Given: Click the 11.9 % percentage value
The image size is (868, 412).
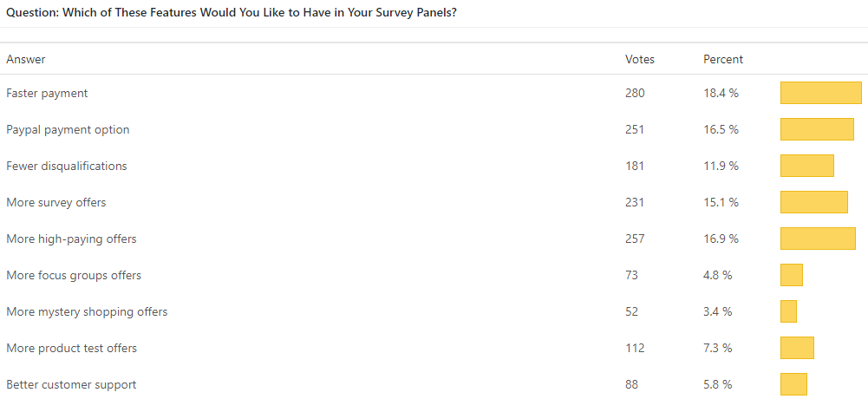Looking at the screenshot, I should pos(721,166).
